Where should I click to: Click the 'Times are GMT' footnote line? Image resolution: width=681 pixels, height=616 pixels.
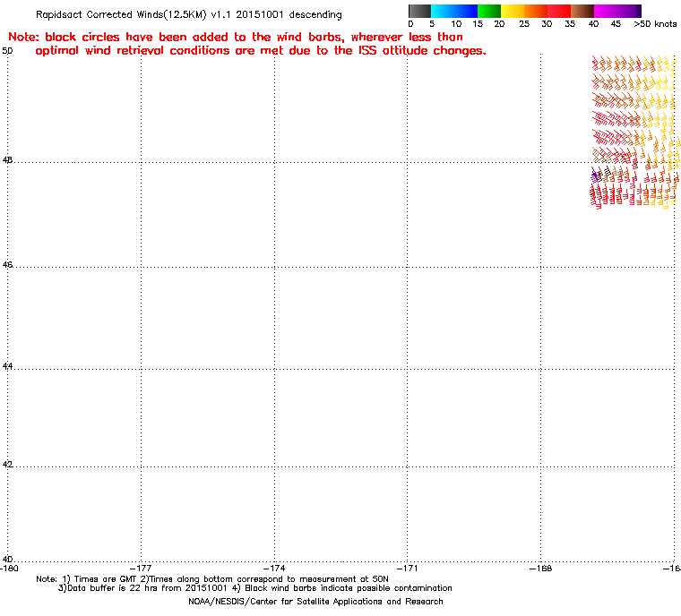(212, 579)
